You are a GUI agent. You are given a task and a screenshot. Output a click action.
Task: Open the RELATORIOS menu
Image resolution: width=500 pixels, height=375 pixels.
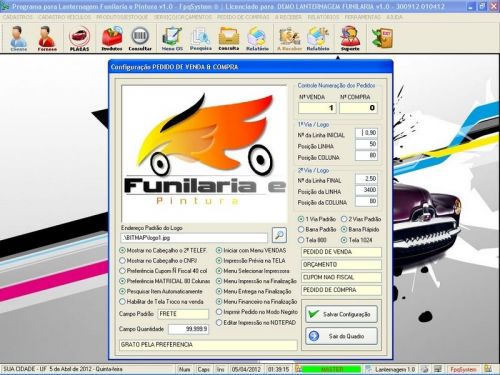click(323, 17)
